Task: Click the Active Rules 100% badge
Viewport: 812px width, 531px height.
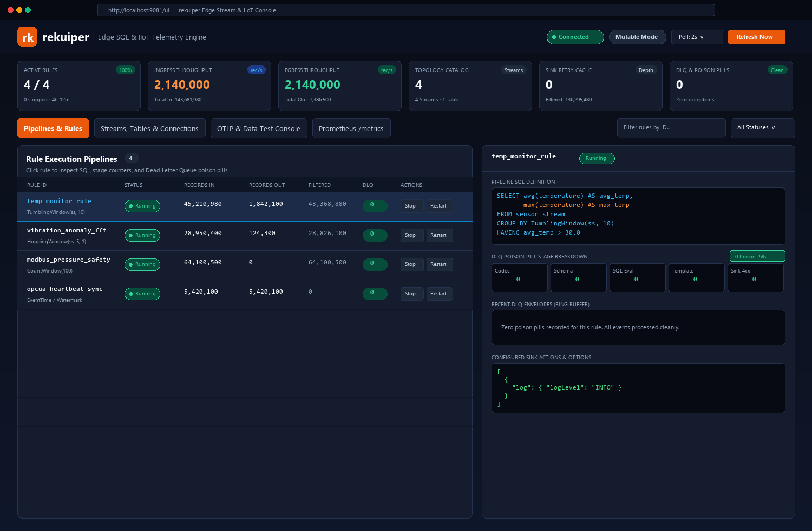Action: [126, 70]
